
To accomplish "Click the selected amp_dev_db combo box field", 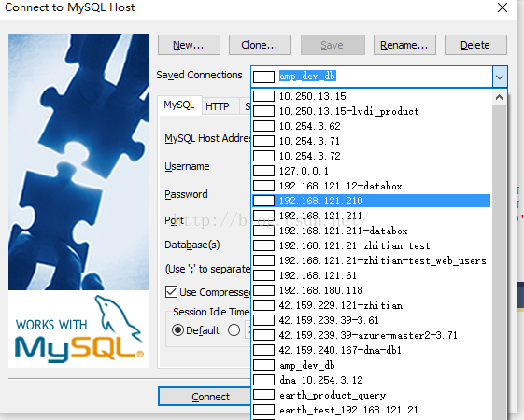I will pyautogui.click(x=372, y=77).
